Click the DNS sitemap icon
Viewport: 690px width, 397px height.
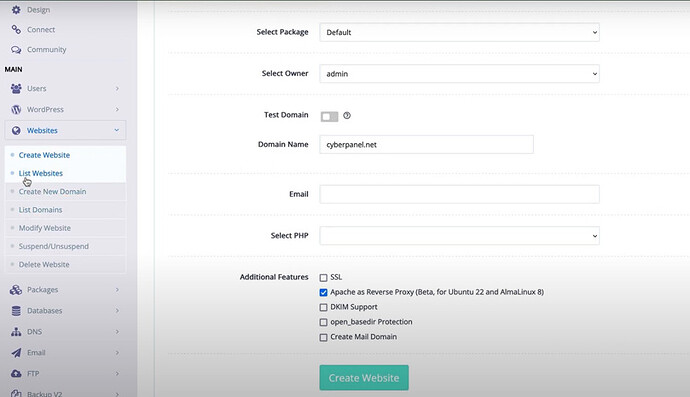[x=16, y=332]
